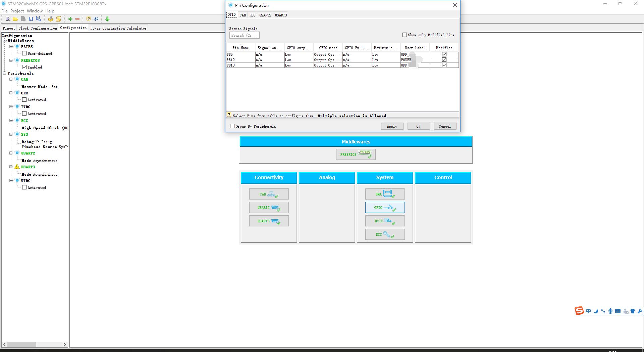
Task: Check the WWDG Activated checkbox
Action: tap(24, 187)
